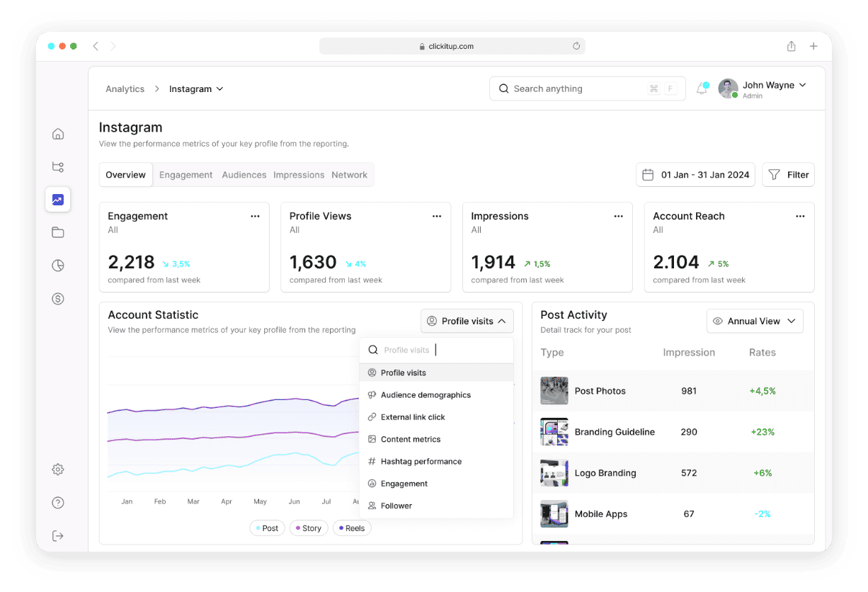Open settings gear in sidebar
Image resolution: width=868 pixels, height=592 pixels.
[58, 469]
